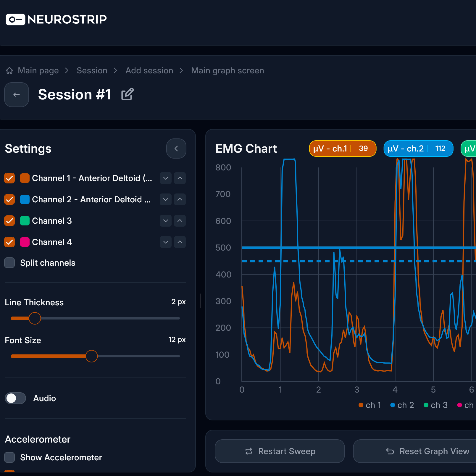Enable Split channels checkbox

pyautogui.click(x=9, y=263)
